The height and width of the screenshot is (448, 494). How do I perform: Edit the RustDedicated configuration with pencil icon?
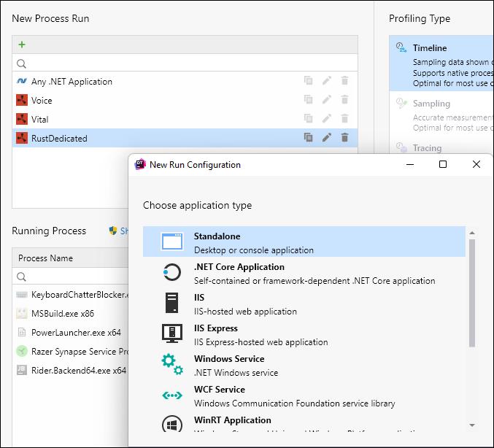pos(327,137)
